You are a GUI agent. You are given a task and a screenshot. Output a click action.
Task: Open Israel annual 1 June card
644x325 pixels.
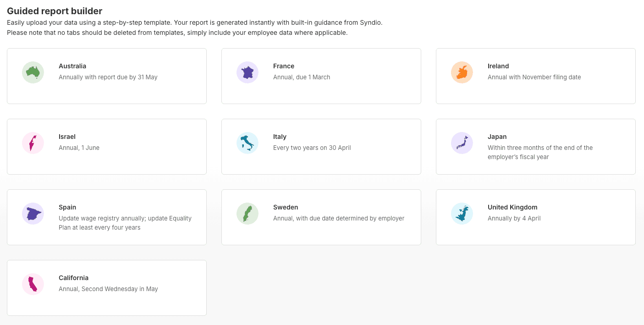pyautogui.click(x=107, y=147)
